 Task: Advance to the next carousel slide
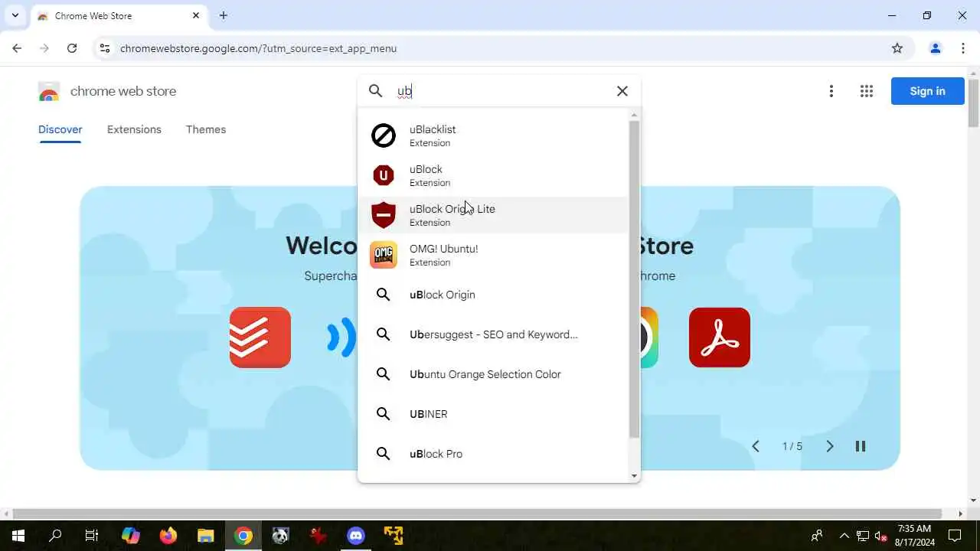pyautogui.click(x=829, y=446)
